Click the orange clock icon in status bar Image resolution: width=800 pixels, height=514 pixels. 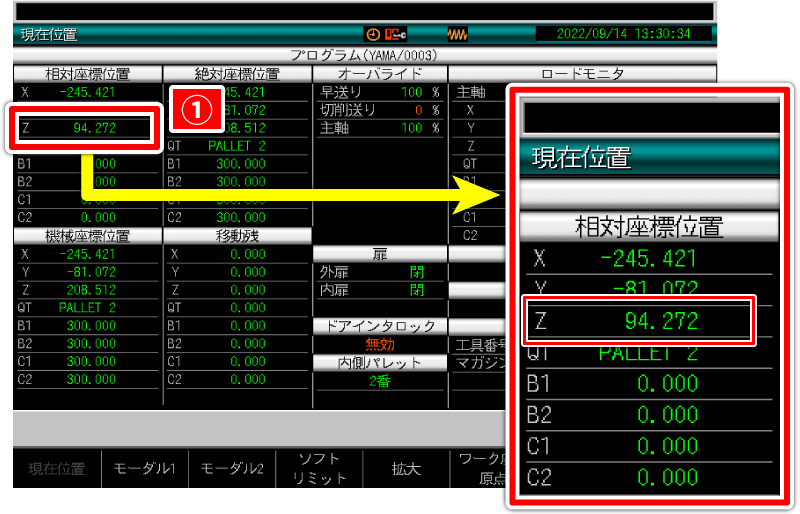point(372,34)
